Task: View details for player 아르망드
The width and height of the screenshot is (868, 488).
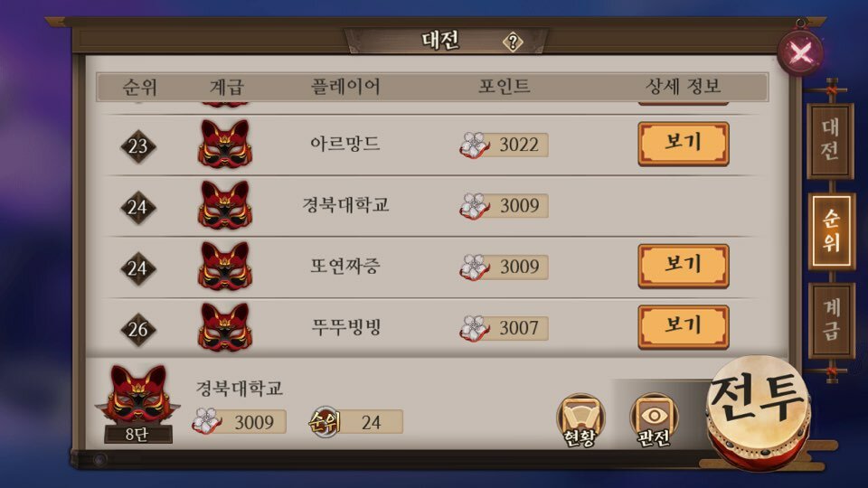Action: click(x=684, y=144)
